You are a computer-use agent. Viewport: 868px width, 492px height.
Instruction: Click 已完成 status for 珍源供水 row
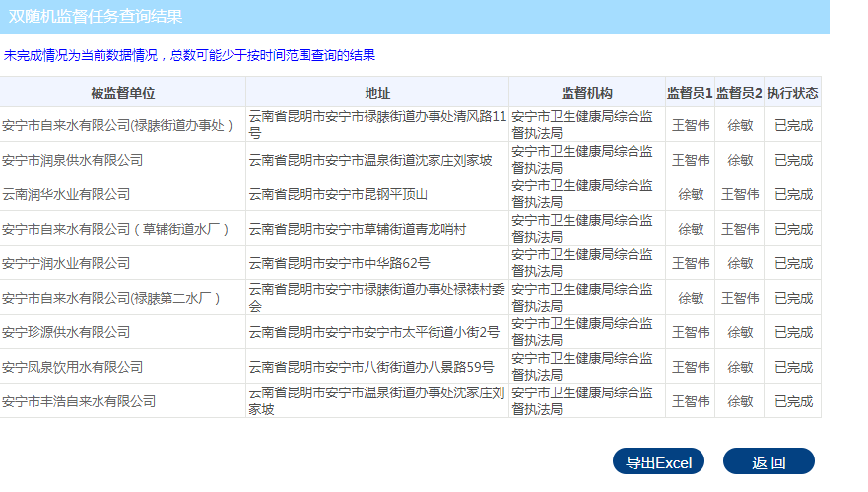(793, 332)
